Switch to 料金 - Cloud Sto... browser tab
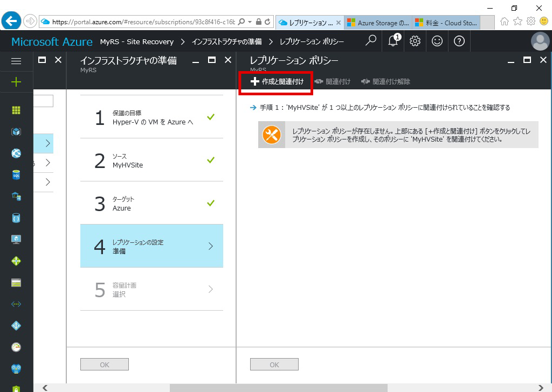 pyautogui.click(x=447, y=23)
